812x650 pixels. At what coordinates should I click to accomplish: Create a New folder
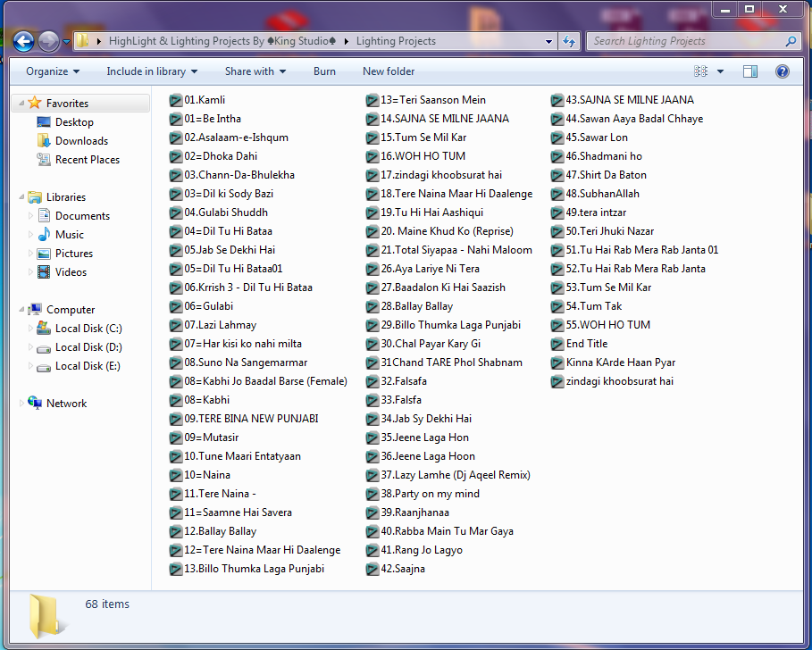click(x=388, y=71)
